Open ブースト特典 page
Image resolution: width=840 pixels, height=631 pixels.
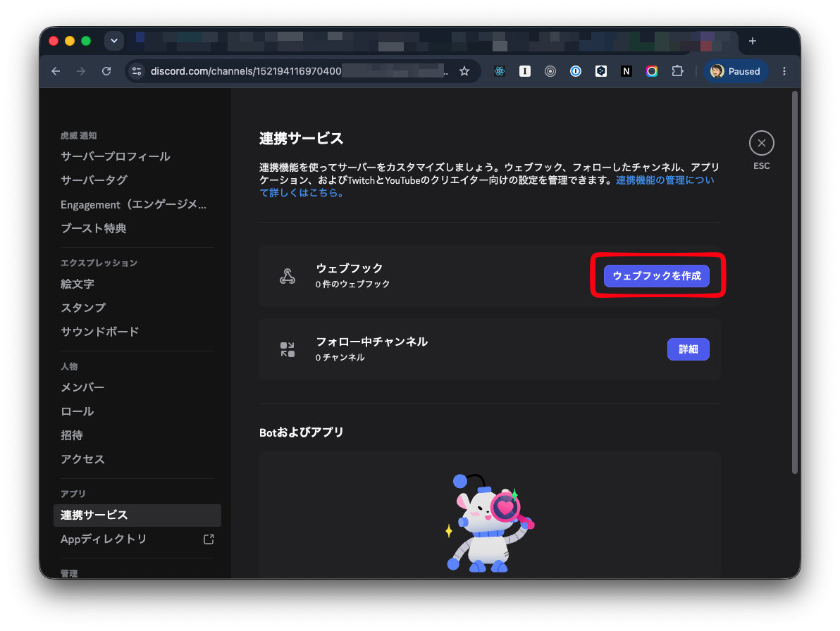click(93, 228)
